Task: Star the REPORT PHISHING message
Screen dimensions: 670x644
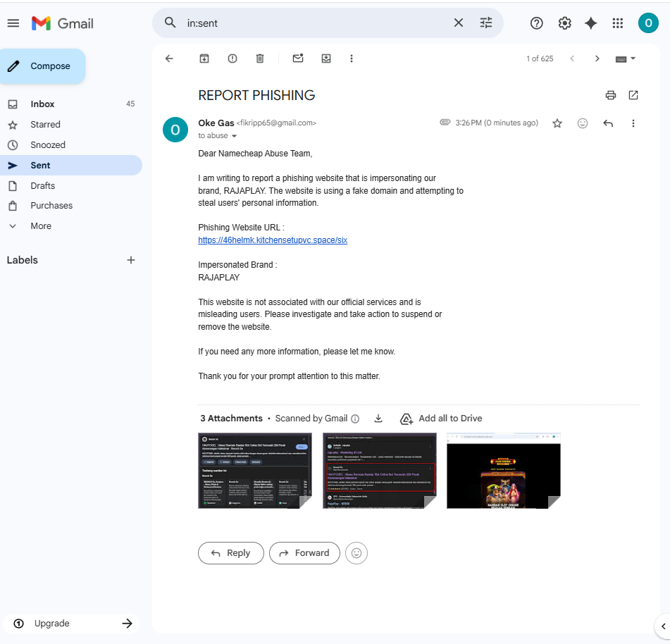Action: coord(557,123)
